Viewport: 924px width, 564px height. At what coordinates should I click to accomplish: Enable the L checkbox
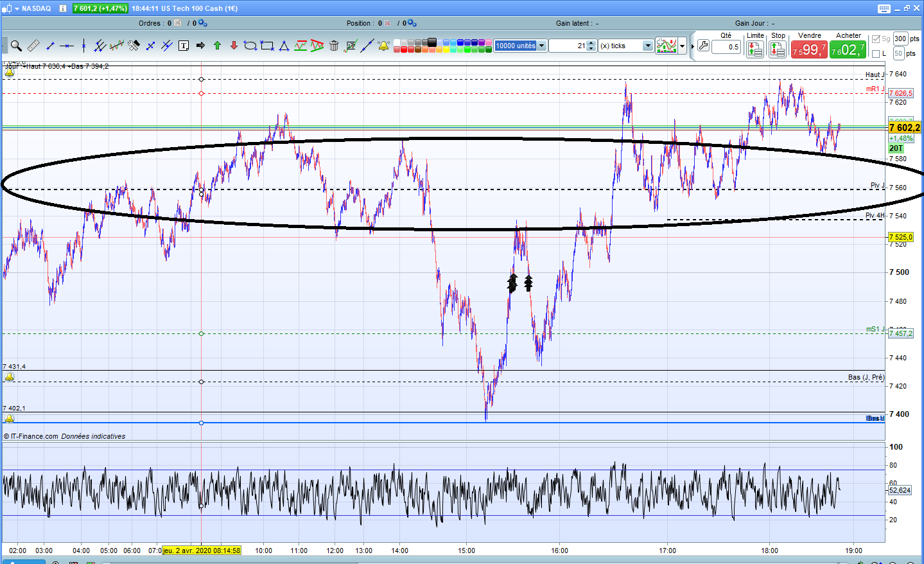coord(876,54)
